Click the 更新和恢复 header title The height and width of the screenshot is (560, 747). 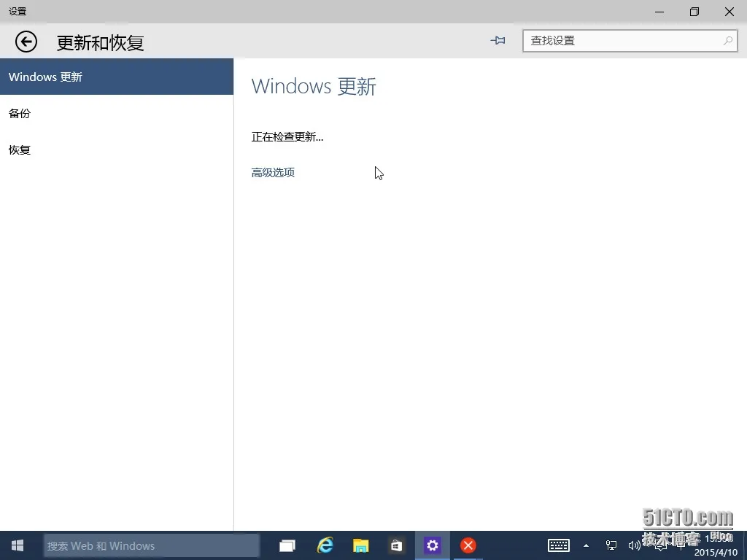coord(100,43)
